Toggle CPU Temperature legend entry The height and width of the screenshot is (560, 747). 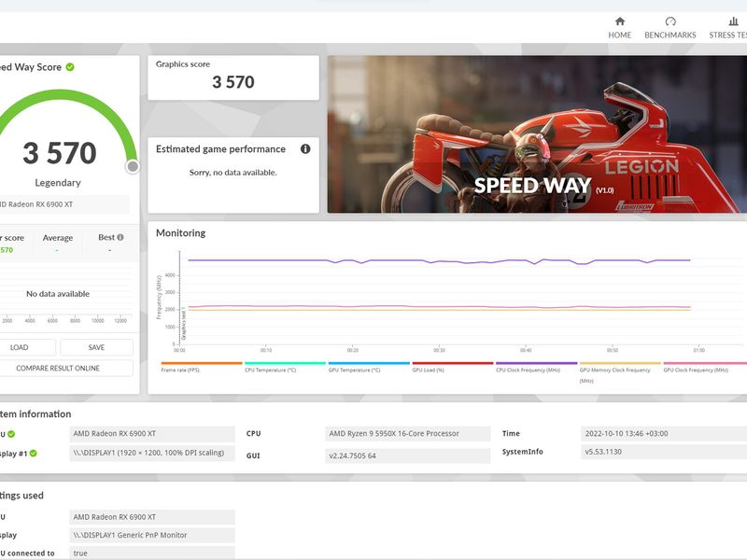pyautogui.click(x=285, y=367)
